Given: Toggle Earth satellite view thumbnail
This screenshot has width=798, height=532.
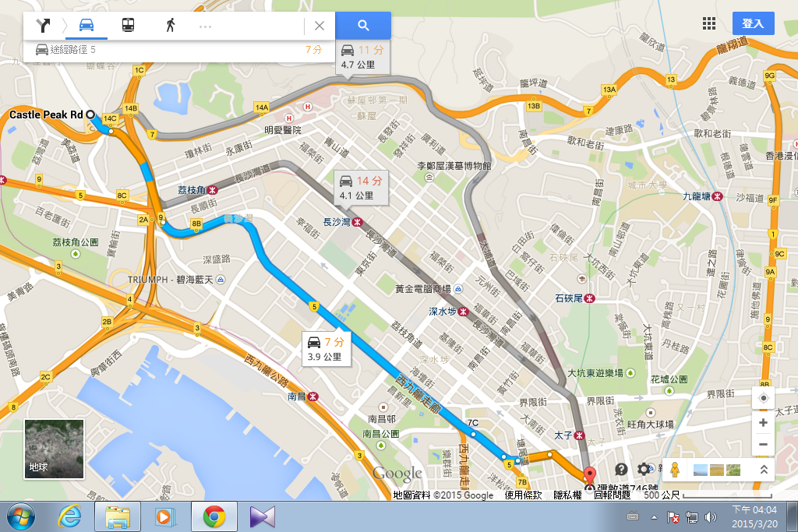Looking at the screenshot, I should coord(54,449).
